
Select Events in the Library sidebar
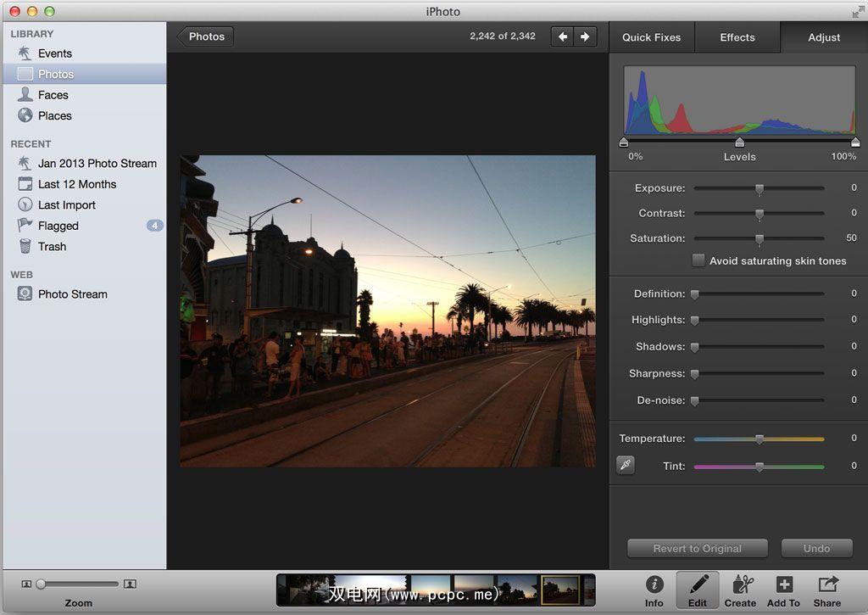(54, 53)
